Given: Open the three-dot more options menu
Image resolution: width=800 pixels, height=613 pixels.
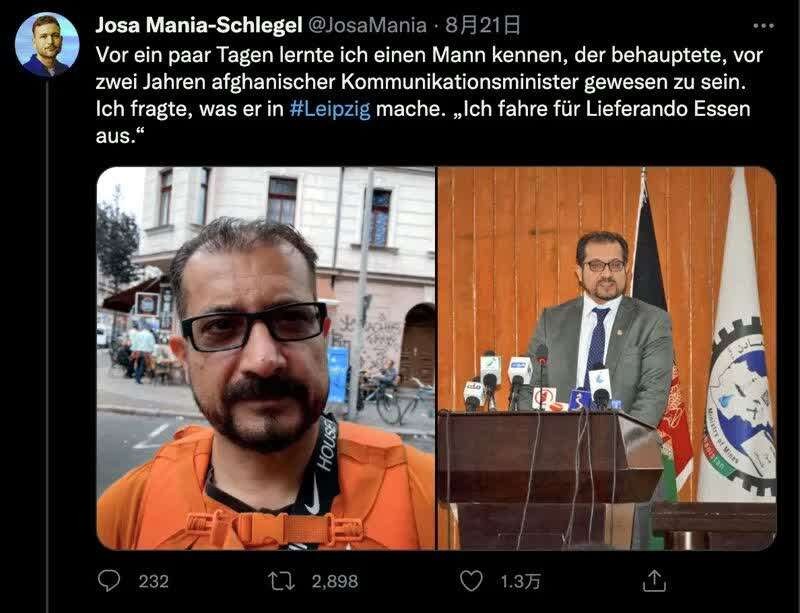Looking at the screenshot, I should click(763, 26).
